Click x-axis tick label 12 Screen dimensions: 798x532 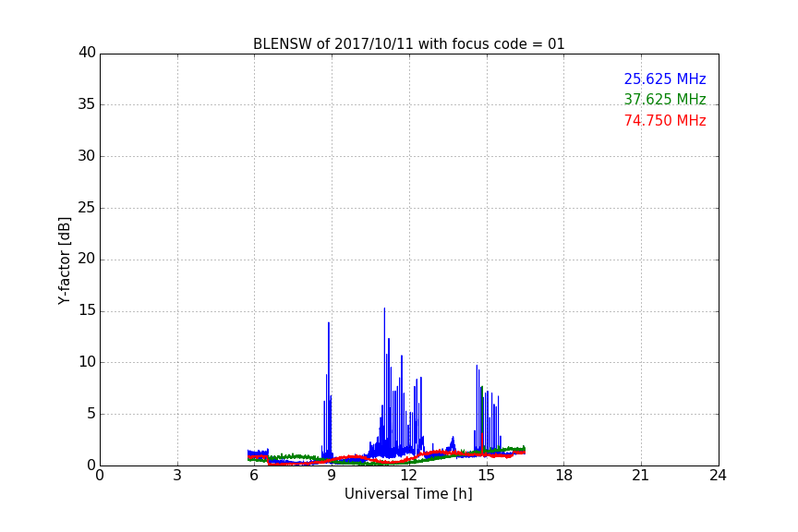coord(408,476)
